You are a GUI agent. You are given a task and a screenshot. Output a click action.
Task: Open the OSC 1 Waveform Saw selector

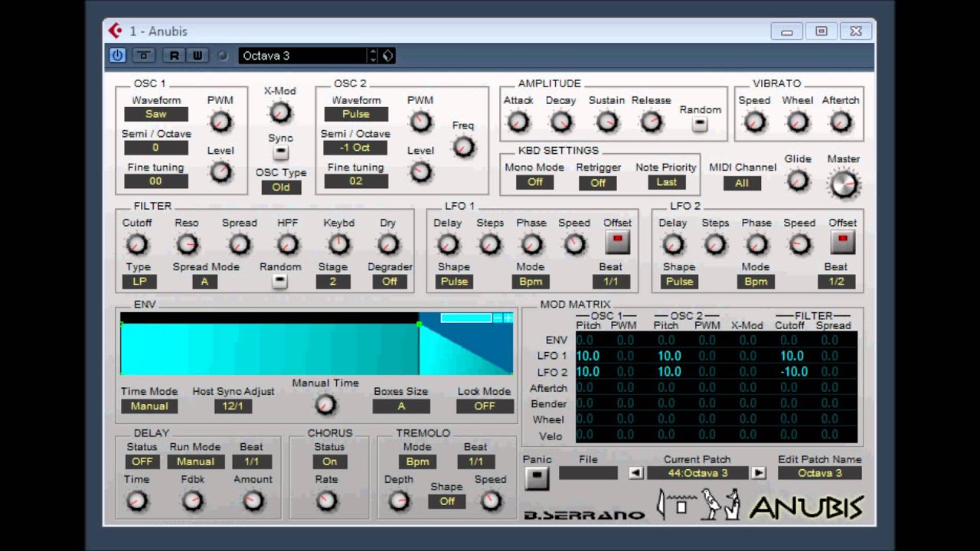[x=155, y=114]
